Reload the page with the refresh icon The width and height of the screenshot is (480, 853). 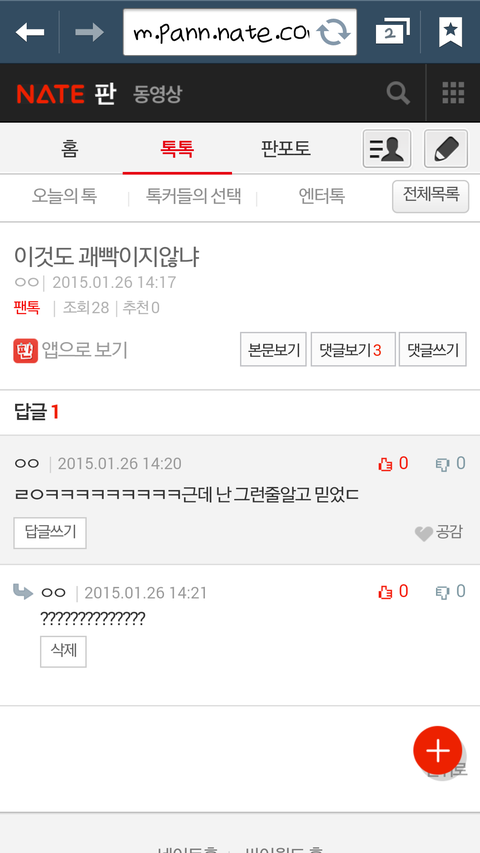point(335,32)
